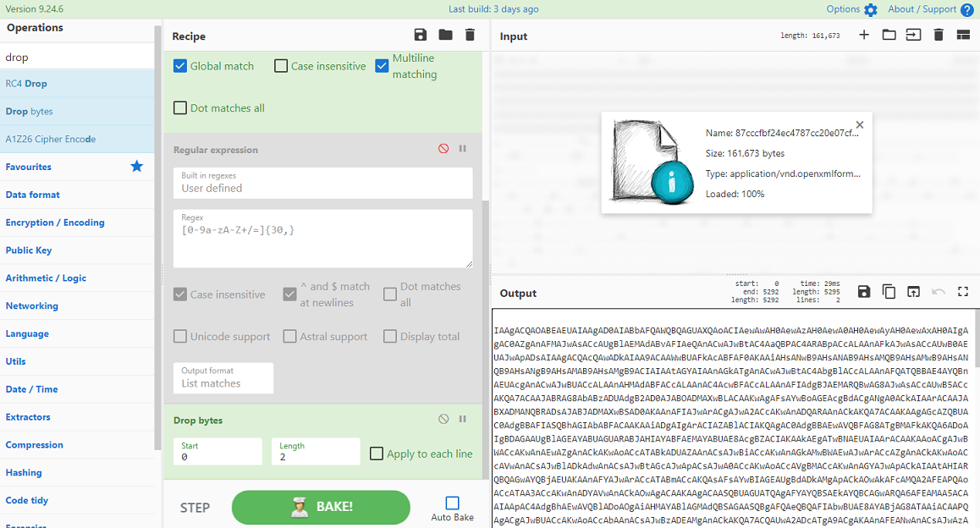This screenshot has width=980, height=528.
Task: Expand Extractors category
Action: pos(77,417)
